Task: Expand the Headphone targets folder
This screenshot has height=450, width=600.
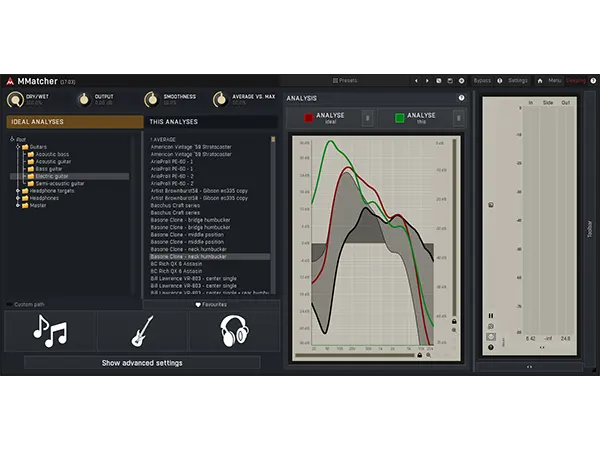Action: click(18, 191)
